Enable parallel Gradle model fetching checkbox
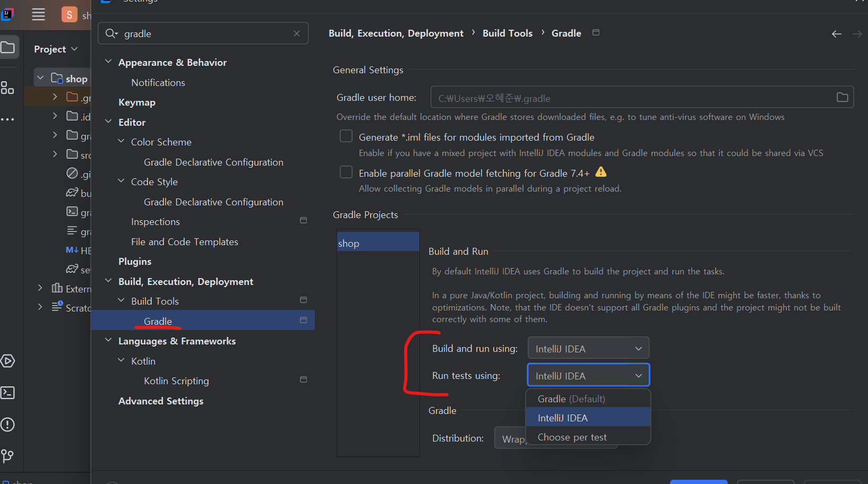Image resolution: width=868 pixels, height=484 pixels. click(346, 172)
